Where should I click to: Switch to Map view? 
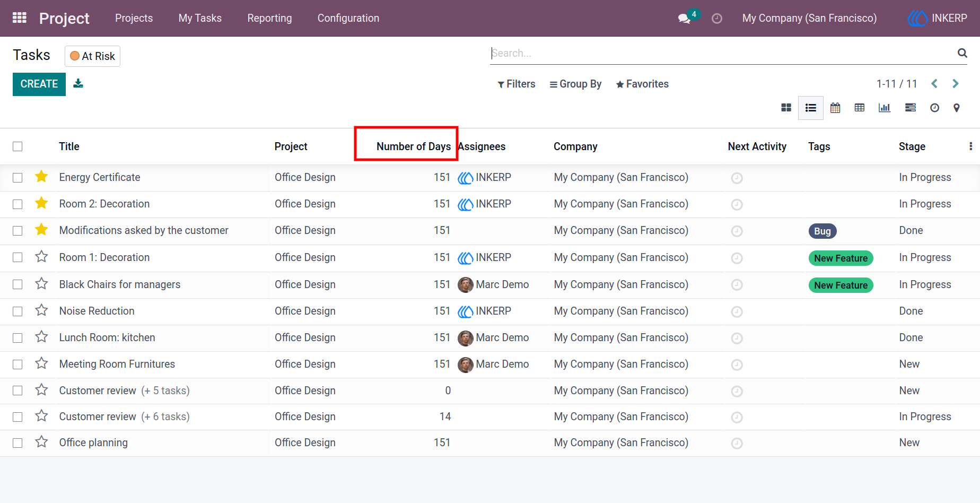[x=957, y=108]
